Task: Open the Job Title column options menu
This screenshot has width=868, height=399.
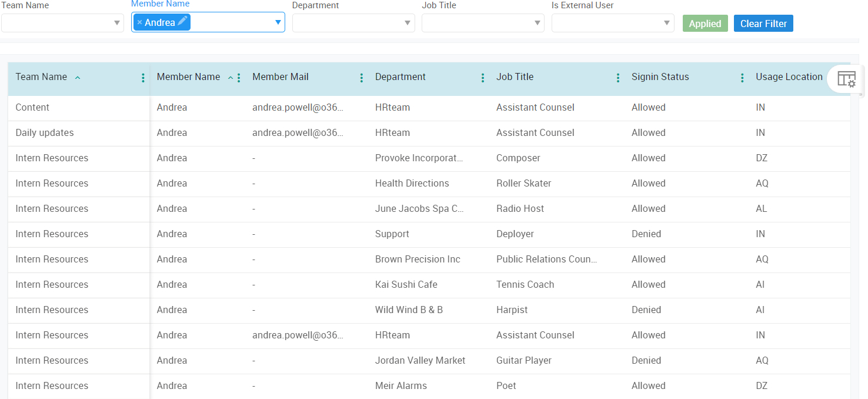Action: point(618,77)
